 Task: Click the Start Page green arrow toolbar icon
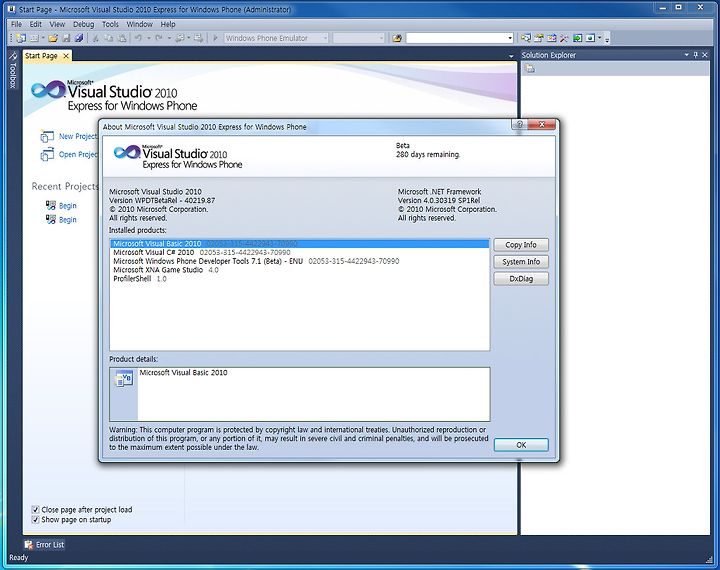577,38
